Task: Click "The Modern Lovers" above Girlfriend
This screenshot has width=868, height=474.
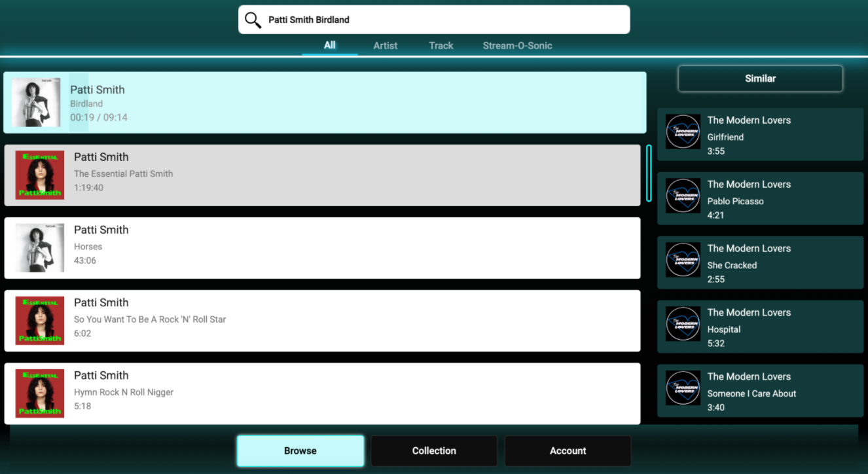Action: 749,120
